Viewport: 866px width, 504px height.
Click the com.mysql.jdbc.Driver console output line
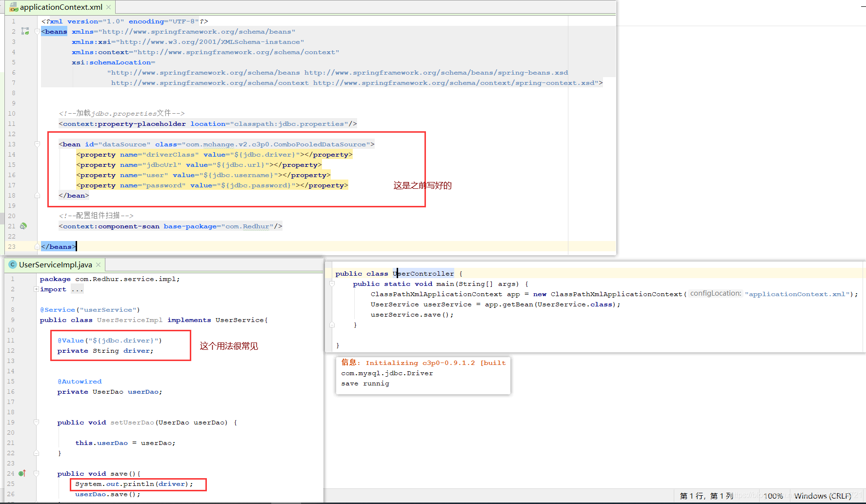[387, 373]
